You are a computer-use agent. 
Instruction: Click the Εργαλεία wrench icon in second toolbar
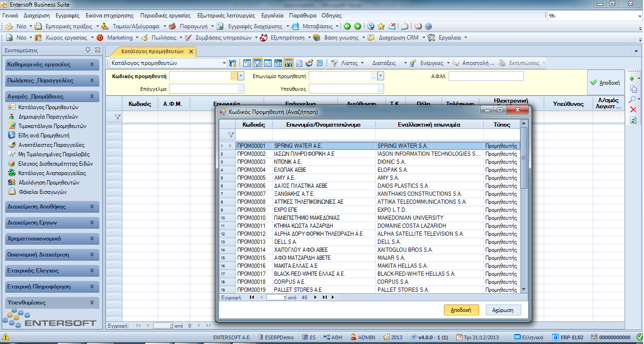431,38
